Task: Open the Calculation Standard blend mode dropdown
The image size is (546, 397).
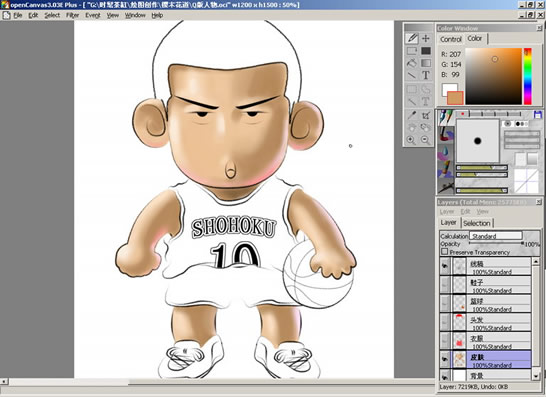Action: [496, 236]
